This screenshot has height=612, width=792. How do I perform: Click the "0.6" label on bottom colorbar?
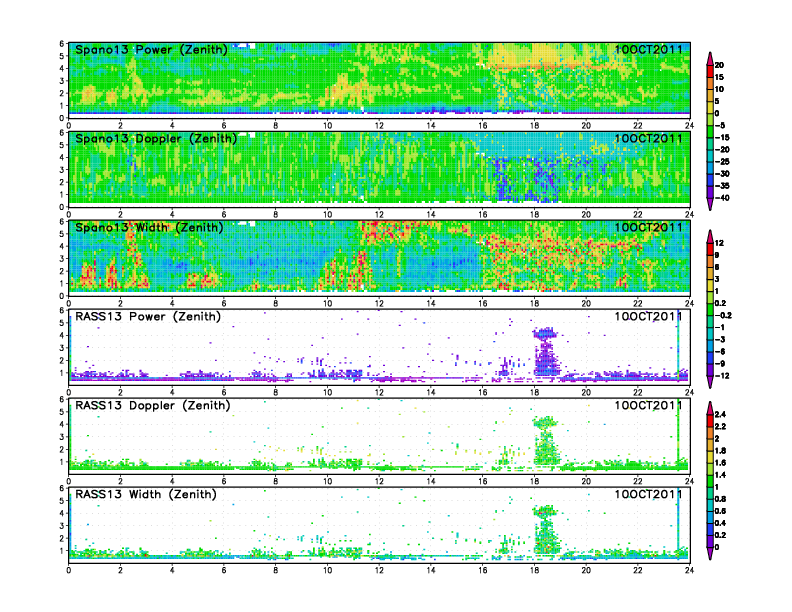[x=720, y=511]
